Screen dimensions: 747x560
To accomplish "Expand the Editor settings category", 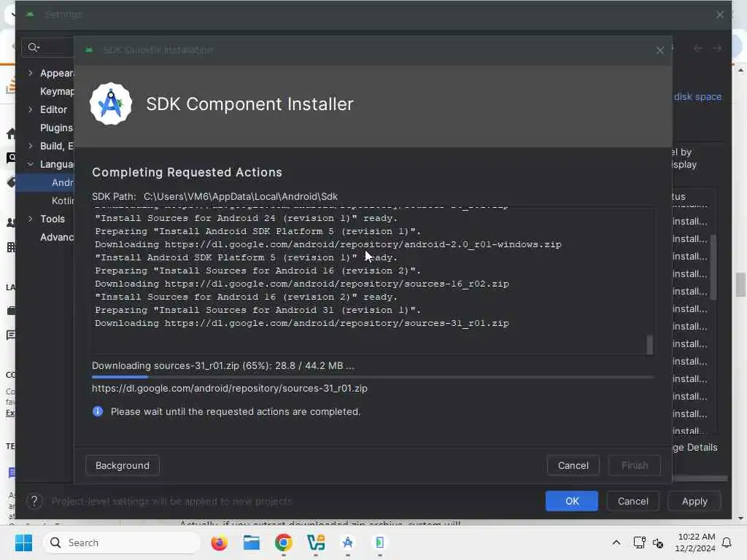I will click(x=31, y=109).
